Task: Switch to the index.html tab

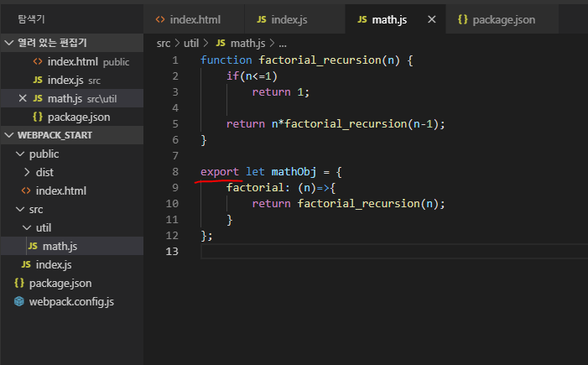Action: pyautogui.click(x=195, y=19)
